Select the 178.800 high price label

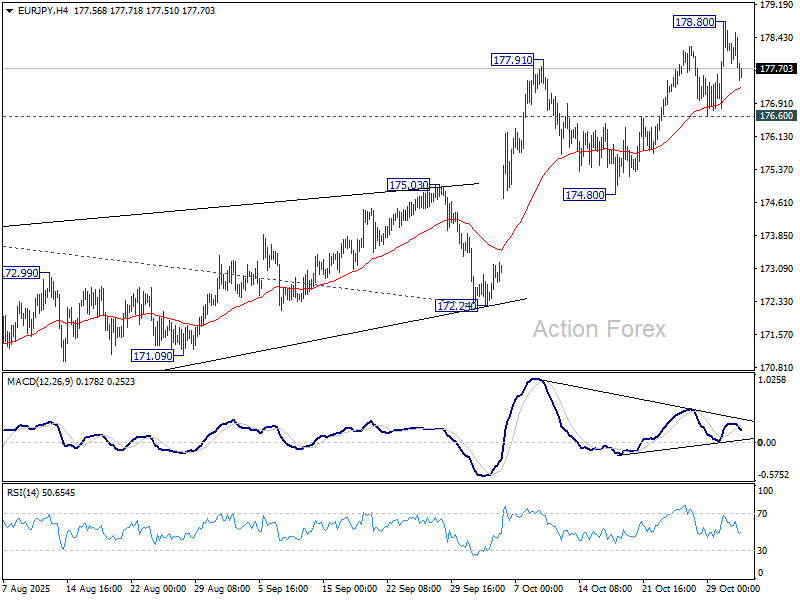click(x=692, y=21)
